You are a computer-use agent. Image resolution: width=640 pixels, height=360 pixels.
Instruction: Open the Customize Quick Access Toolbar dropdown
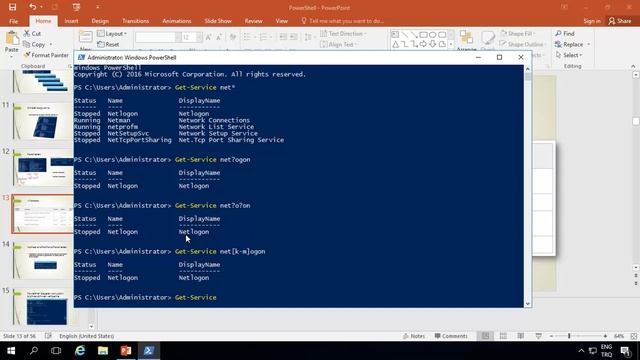click(x=98, y=7)
